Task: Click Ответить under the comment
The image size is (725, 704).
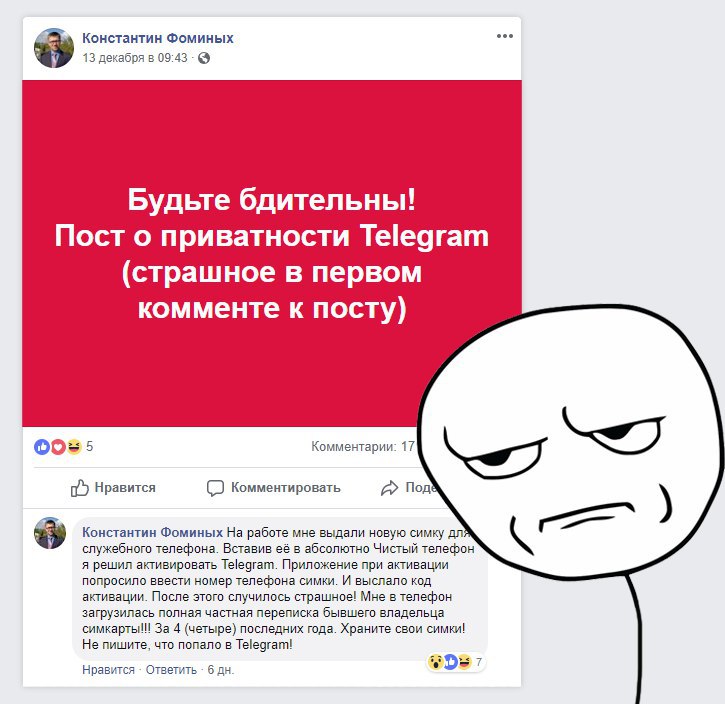Action: tap(171, 670)
